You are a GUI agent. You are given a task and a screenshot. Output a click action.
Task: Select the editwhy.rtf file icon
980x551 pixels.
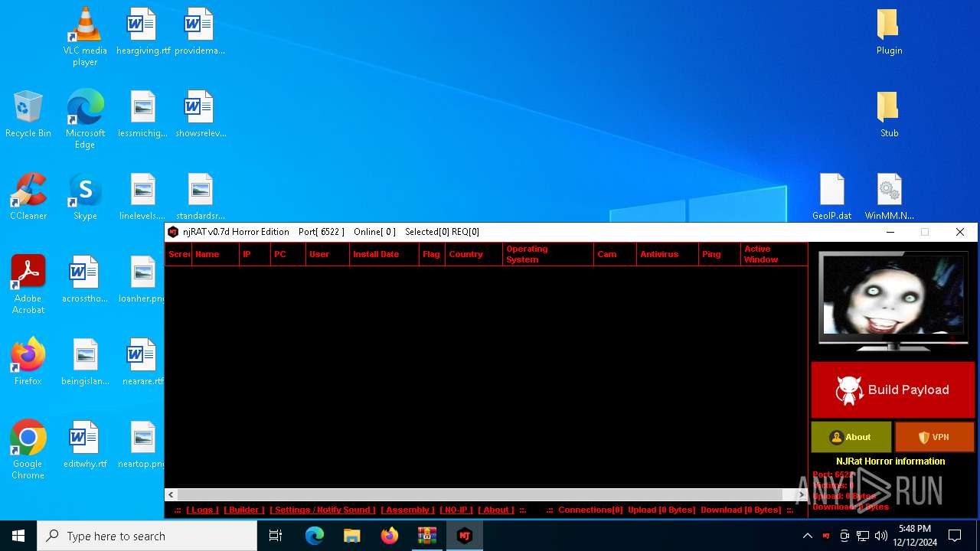point(85,445)
